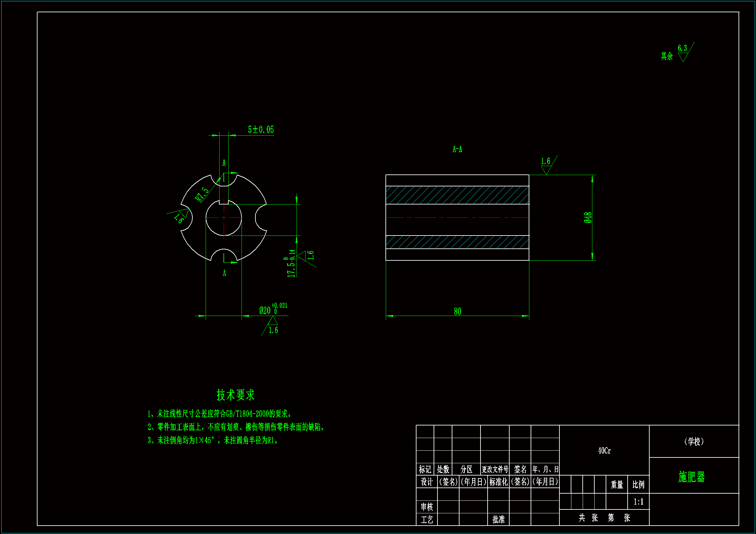Select the 40Cr material cell
The height and width of the screenshot is (534, 756).
[x=604, y=450]
